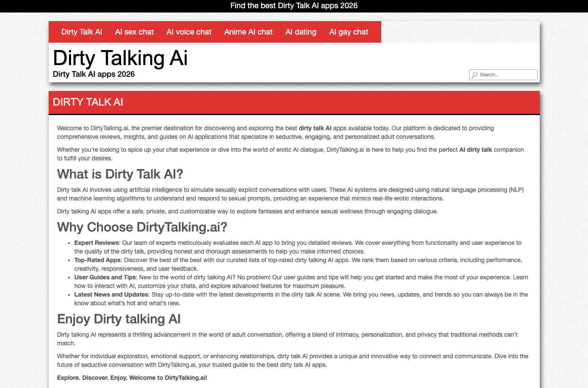Open the AI dating menu item
The image size is (588, 388).
point(301,32)
